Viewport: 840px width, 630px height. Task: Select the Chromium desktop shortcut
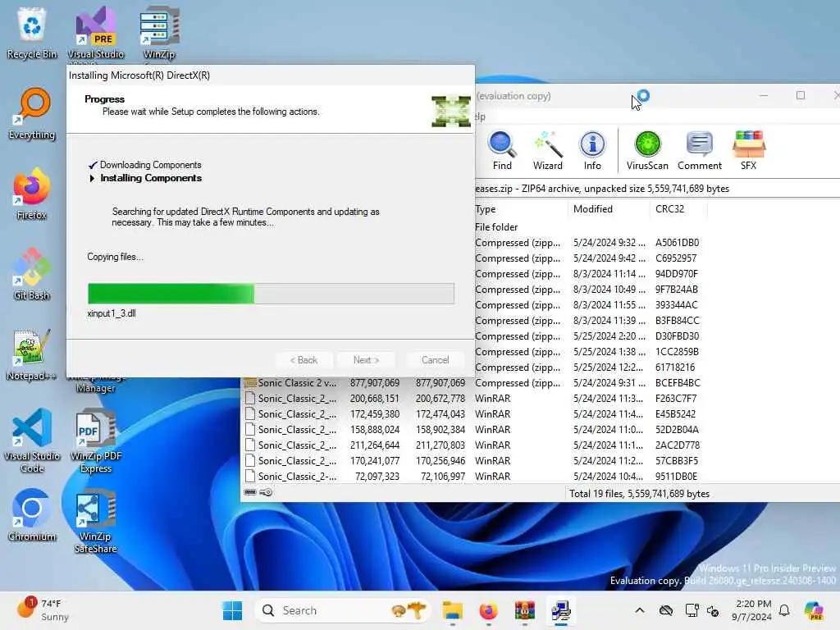tap(32, 515)
